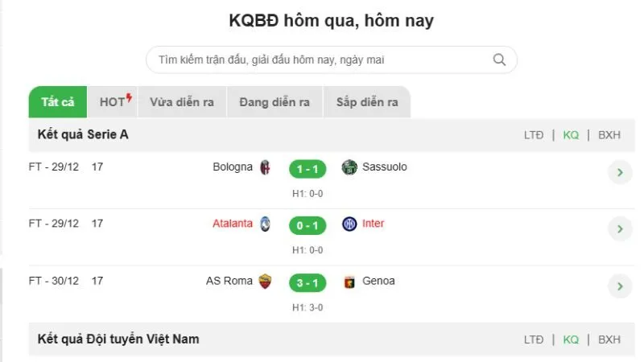Click KQ link for Đội tuyển Việt Nam
Viewport: 644px width, 362px height.
pyautogui.click(x=571, y=339)
